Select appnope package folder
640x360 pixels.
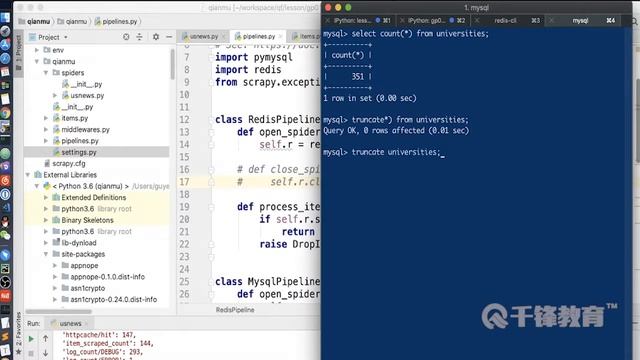(80, 265)
